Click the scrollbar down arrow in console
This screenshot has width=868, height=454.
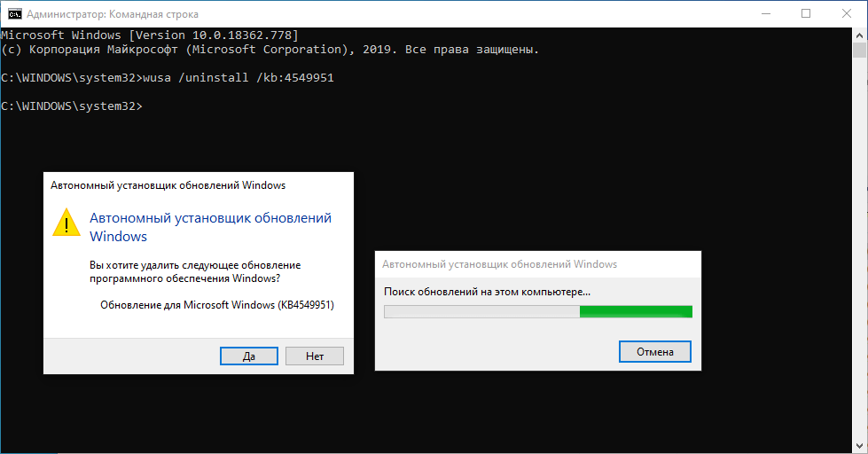(x=859, y=445)
